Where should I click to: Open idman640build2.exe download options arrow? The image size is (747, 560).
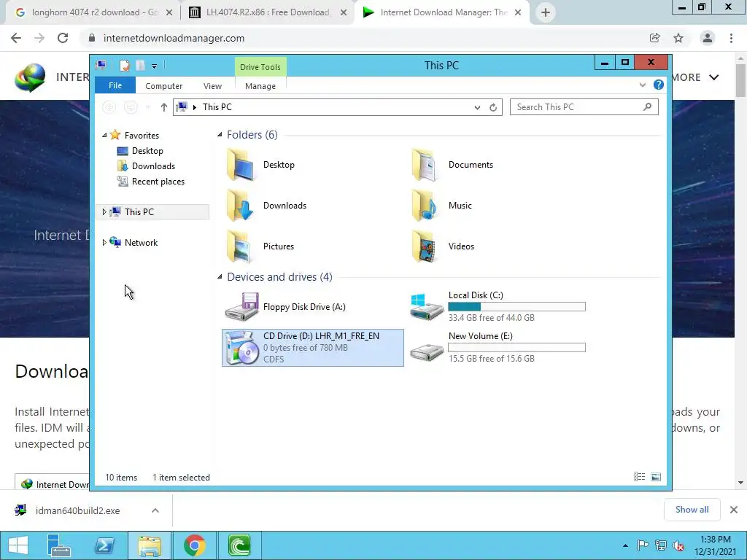click(155, 510)
